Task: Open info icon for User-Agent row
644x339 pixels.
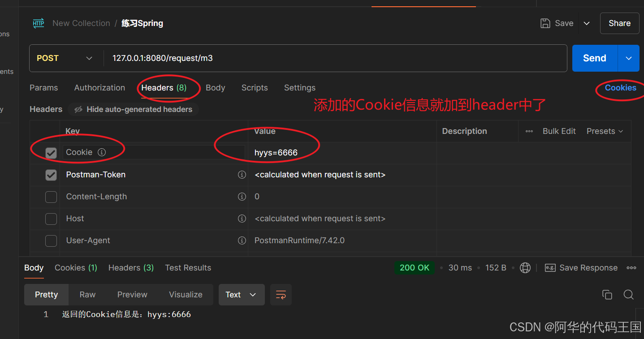Action: click(x=242, y=240)
